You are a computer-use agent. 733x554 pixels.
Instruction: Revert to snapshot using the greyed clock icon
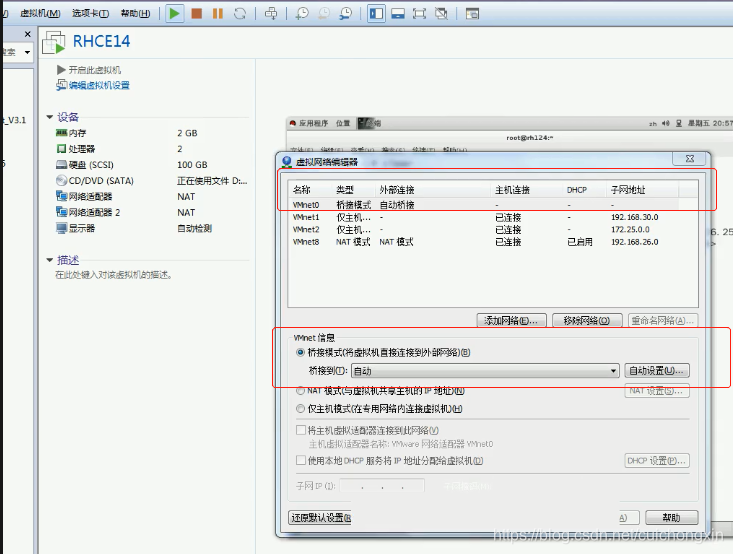(x=323, y=14)
